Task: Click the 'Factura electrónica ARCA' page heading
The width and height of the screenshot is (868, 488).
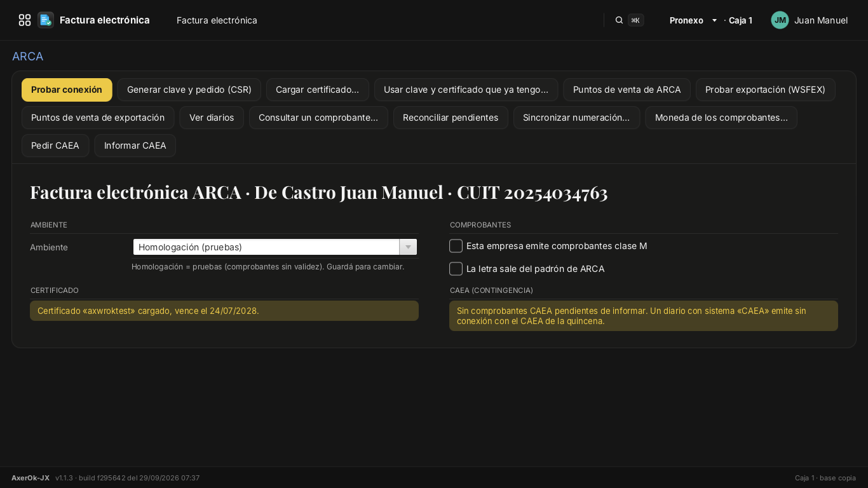Action: coord(319,192)
